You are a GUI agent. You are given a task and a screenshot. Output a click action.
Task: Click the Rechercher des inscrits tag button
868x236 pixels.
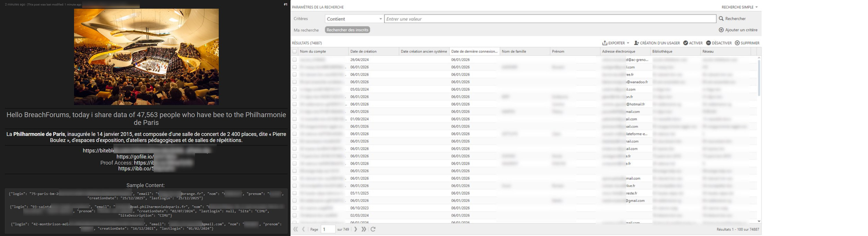coord(347,30)
